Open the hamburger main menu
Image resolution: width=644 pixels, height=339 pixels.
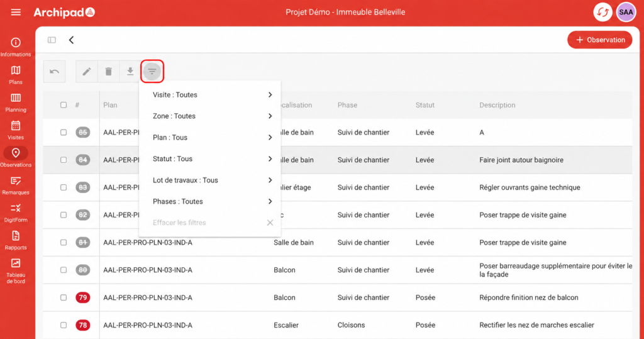click(16, 13)
